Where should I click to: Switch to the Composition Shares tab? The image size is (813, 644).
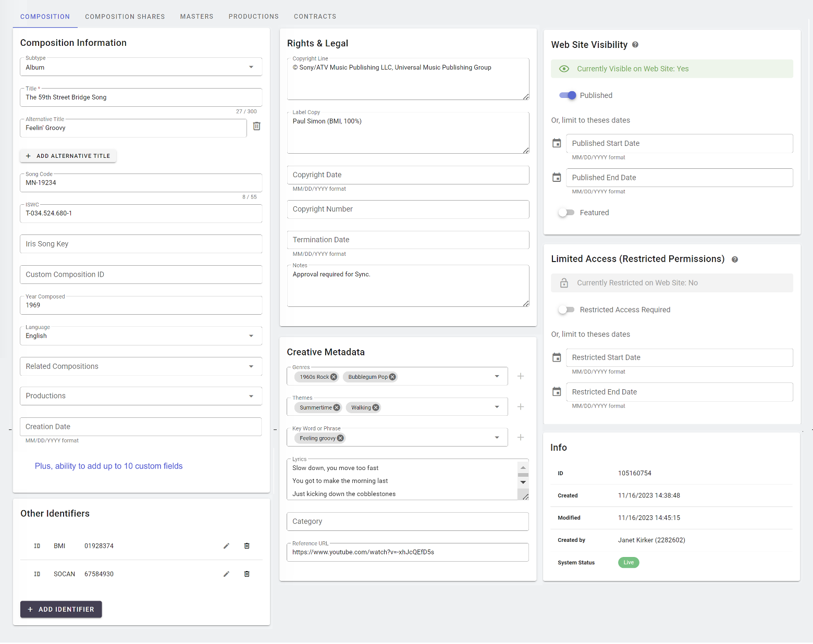click(x=125, y=17)
